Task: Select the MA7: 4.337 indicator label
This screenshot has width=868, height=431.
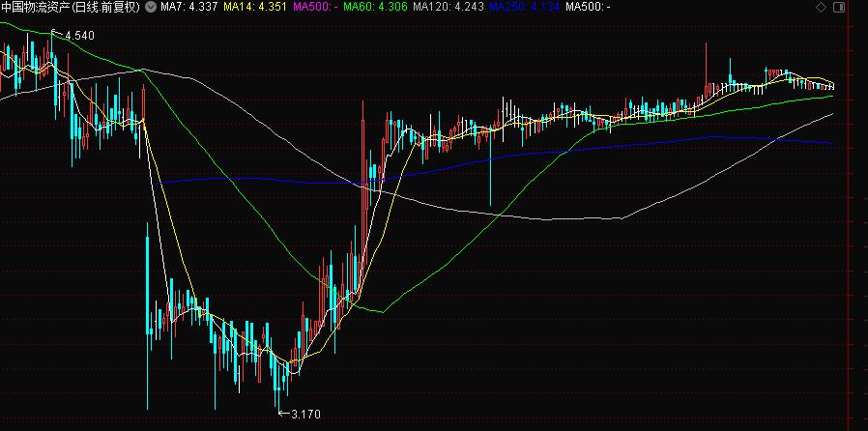Action: 189,7
